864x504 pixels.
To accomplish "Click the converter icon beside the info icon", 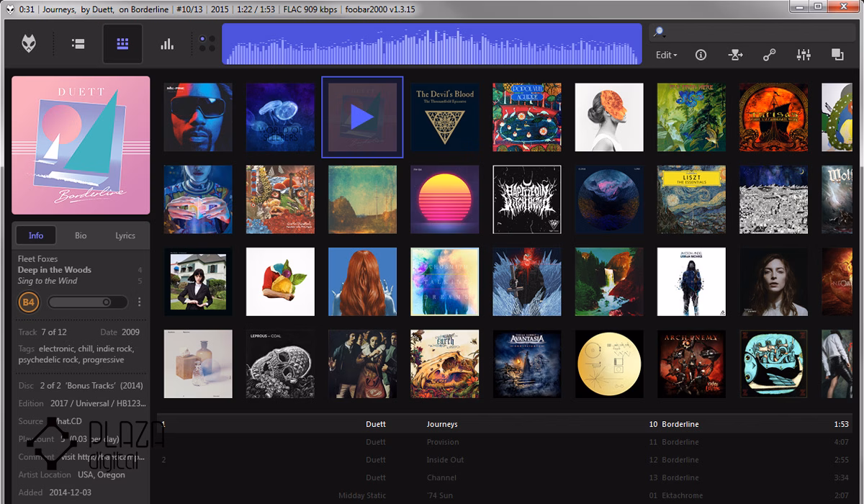I will 735,55.
